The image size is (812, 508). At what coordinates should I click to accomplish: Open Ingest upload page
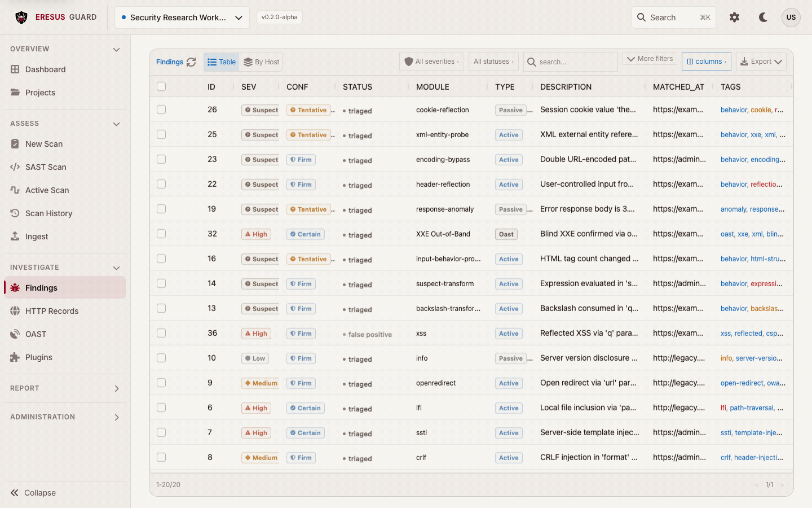(65, 237)
